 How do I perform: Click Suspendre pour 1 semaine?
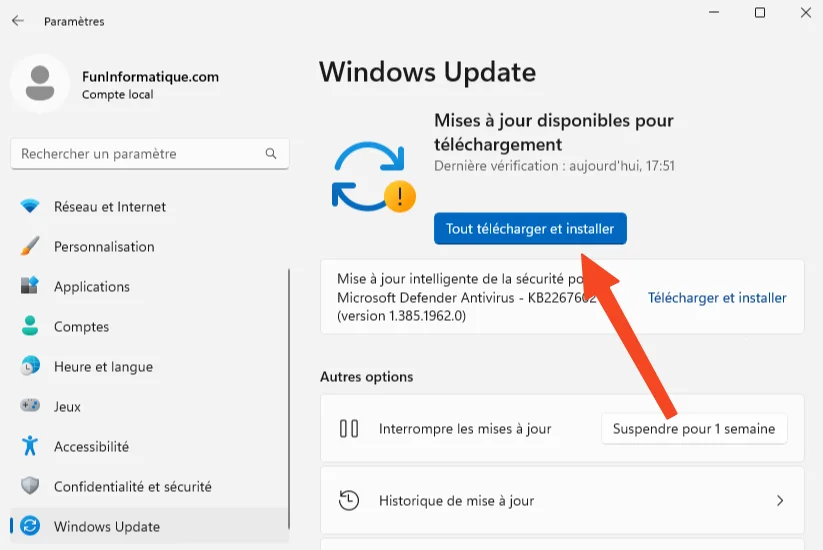(x=694, y=428)
